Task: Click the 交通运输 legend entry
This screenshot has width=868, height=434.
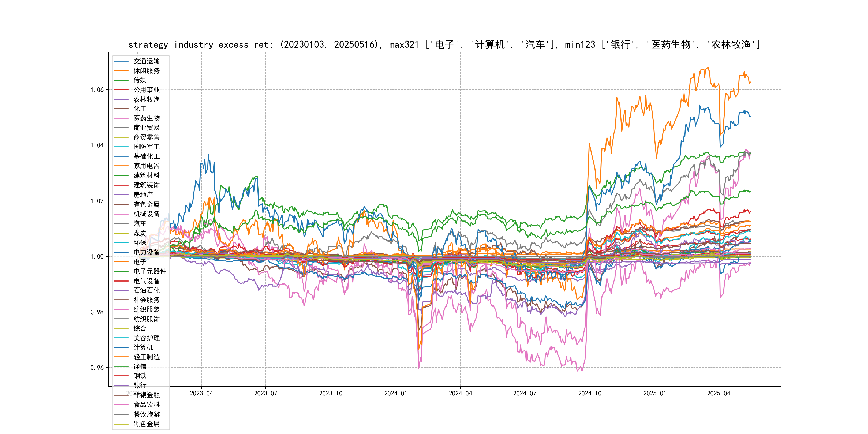Action: point(146,61)
